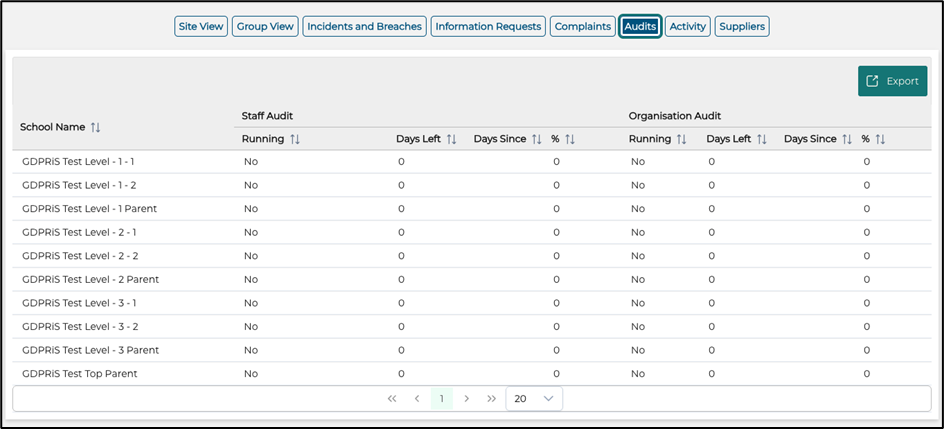Switch to Site View tab
Viewport: 944px width, 429px height.
coord(201,26)
